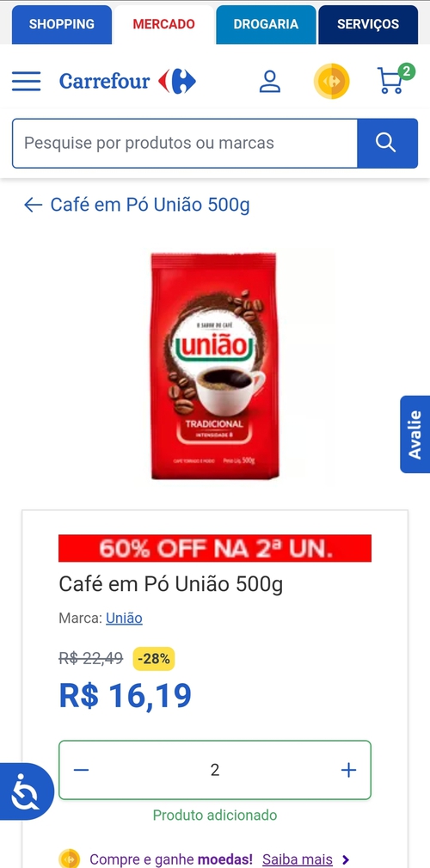Switch to the DROGARIA tab

[266, 24]
